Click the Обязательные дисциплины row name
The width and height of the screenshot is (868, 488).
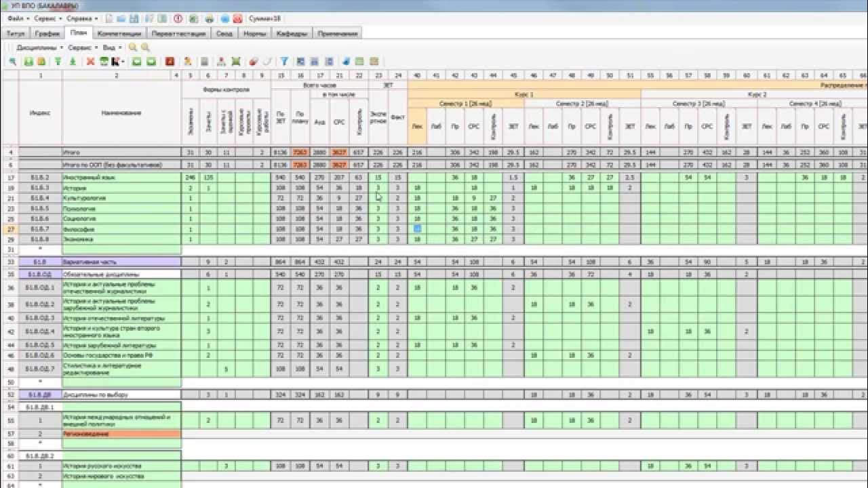tap(121, 274)
